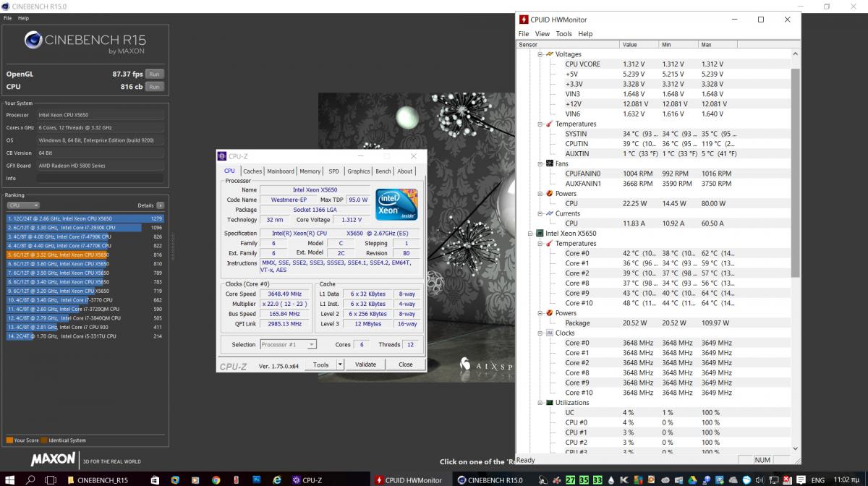Click Tools button in CPU-Z
The image size is (868, 486).
[321, 364]
